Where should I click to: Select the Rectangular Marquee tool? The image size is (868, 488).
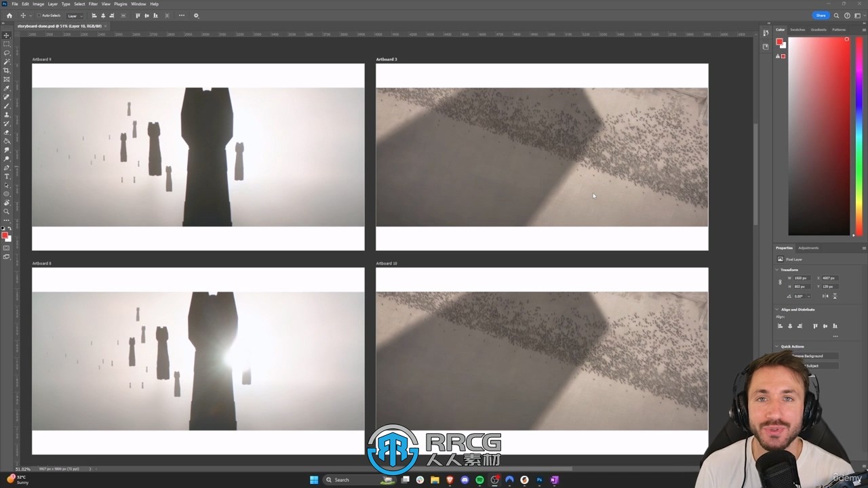click(7, 44)
